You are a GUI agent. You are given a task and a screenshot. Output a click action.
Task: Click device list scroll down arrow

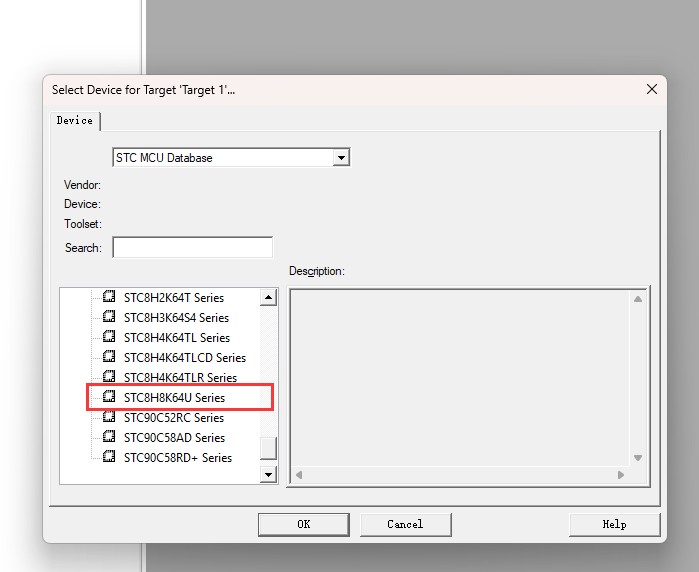pyautogui.click(x=268, y=474)
